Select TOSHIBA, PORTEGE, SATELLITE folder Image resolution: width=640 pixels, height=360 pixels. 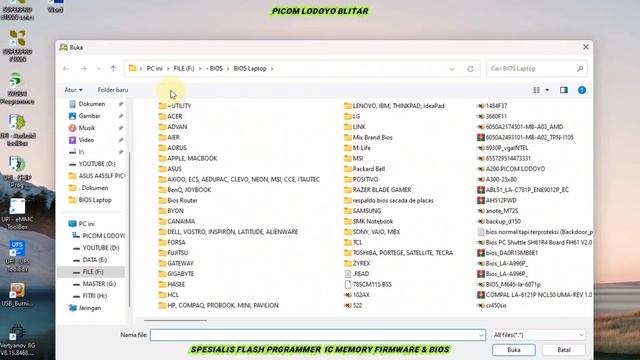[x=402, y=253]
